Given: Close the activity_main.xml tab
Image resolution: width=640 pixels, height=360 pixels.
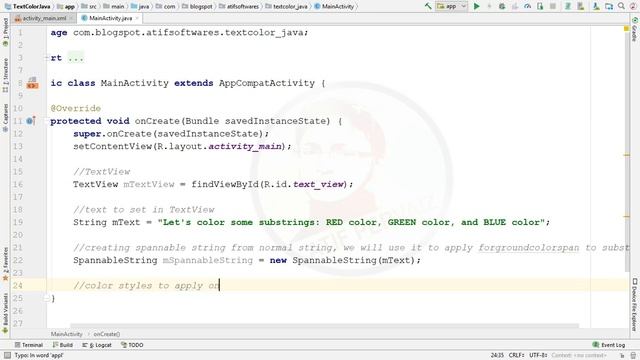Looking at the screenshot, I should pos(71,18).
